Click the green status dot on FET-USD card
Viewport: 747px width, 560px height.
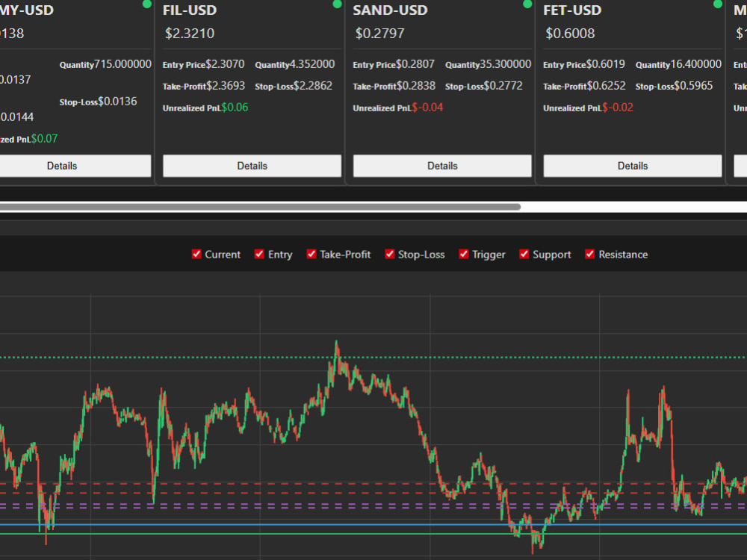pos(718,4)
